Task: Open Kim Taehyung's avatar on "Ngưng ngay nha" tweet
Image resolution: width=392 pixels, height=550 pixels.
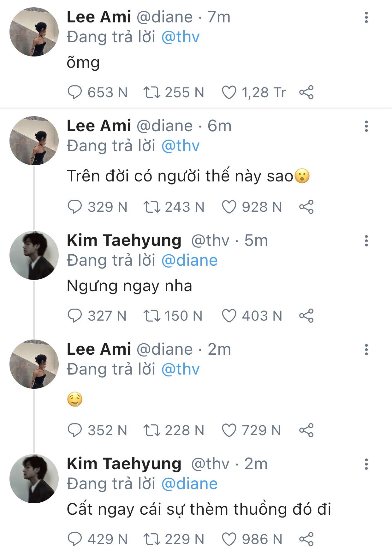Action: click(x=34, y=255)
